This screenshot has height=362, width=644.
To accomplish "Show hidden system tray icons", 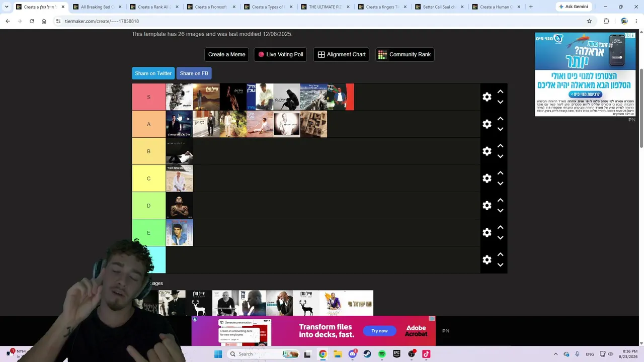I will (x=555, y=354).
